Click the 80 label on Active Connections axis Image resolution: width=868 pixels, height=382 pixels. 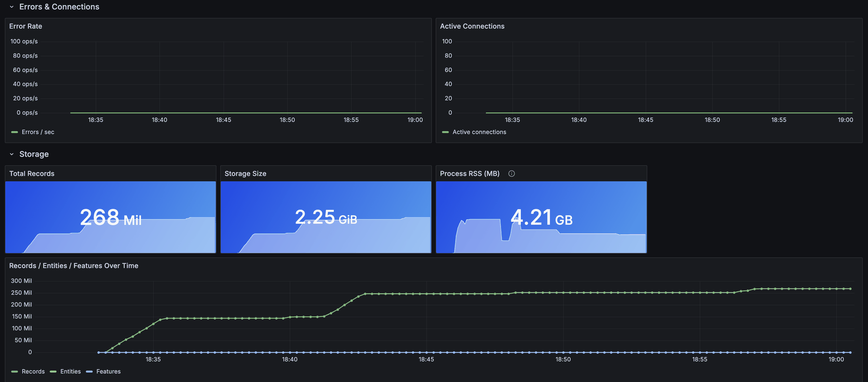click(448, 56)
